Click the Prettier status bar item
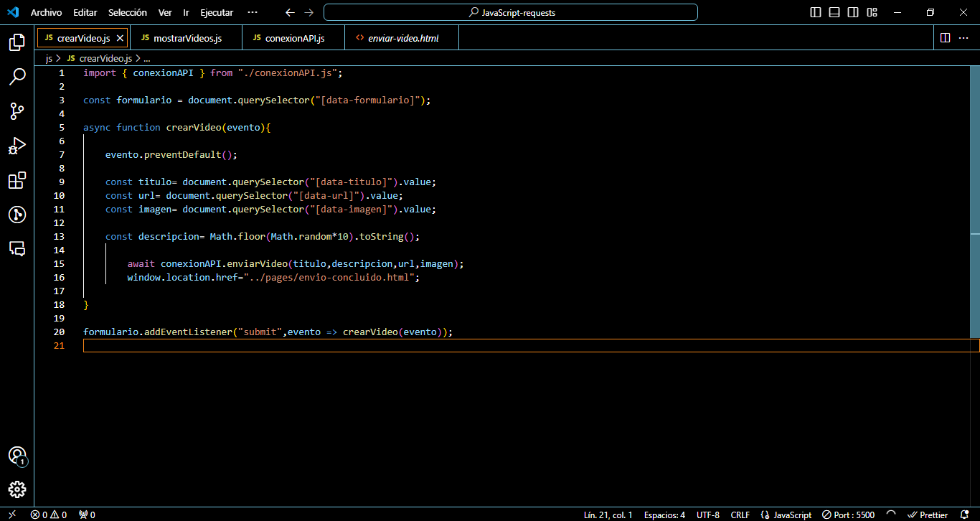Image resolution: width=980 pixels, height=521 pixels. [928, 515]
